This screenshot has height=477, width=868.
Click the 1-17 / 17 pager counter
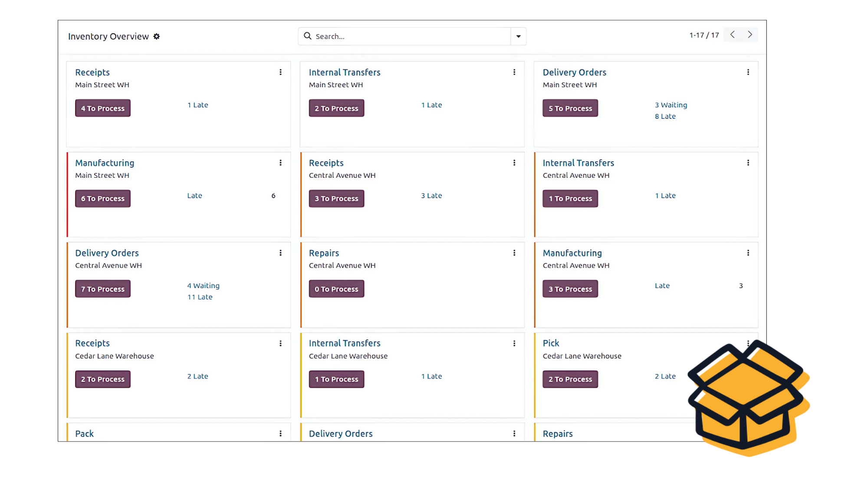[x=704, y=35]
